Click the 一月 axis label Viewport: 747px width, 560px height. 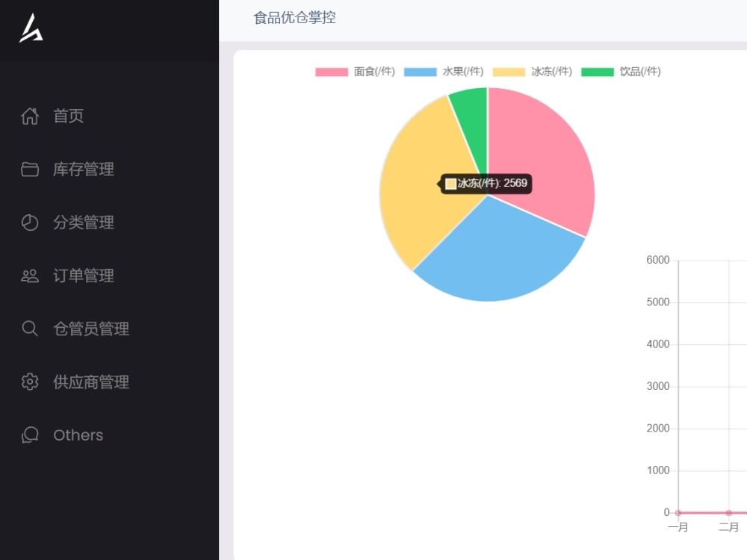tap(678, 527)
